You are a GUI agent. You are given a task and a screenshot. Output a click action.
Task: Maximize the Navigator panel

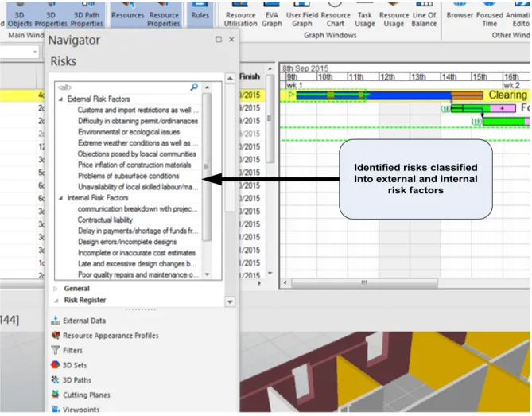point(219,39)
